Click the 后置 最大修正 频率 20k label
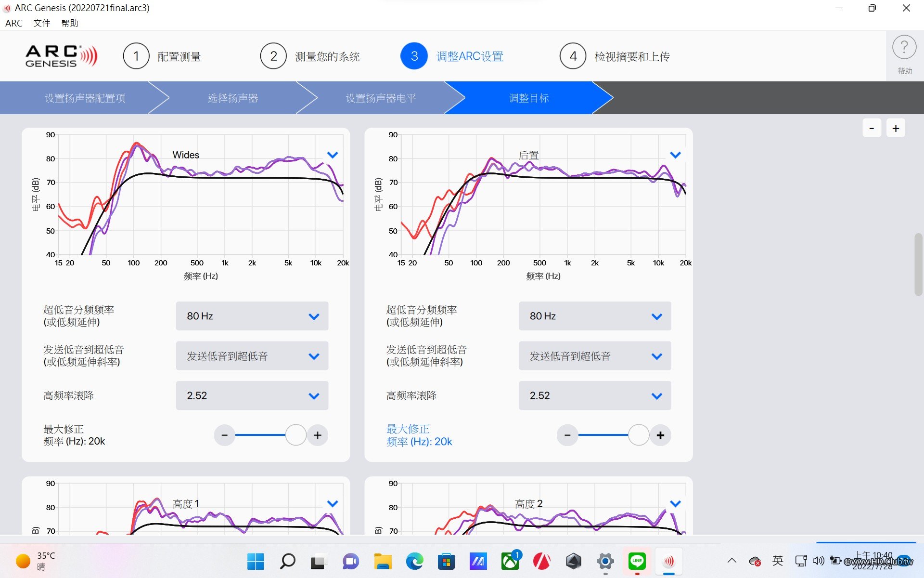This screenshot has height=578, width=924. point(419,435)
